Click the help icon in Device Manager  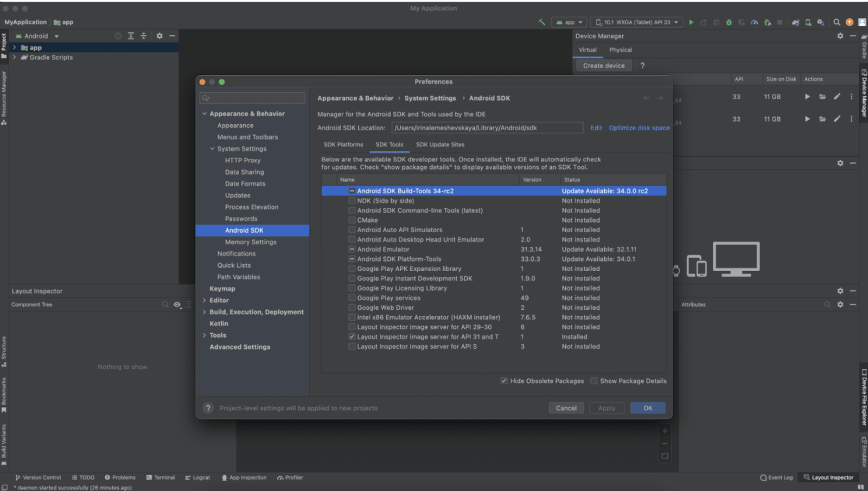(x=643, y=66)
